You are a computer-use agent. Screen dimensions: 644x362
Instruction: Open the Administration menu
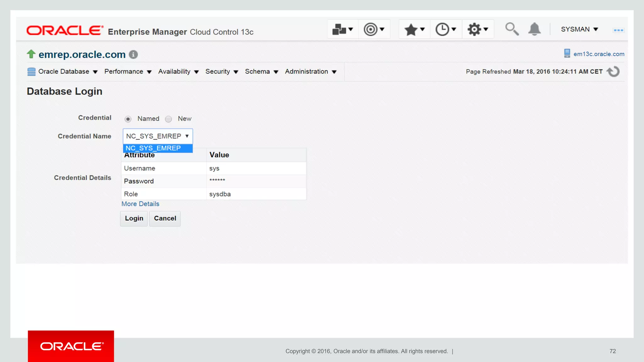tap(310, 72)
